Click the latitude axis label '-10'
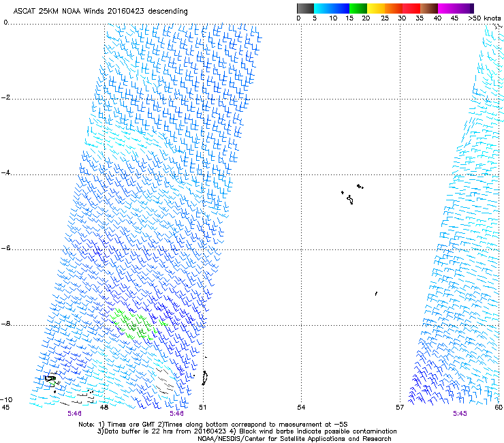The image size is (504, 443). pos(6,399)
